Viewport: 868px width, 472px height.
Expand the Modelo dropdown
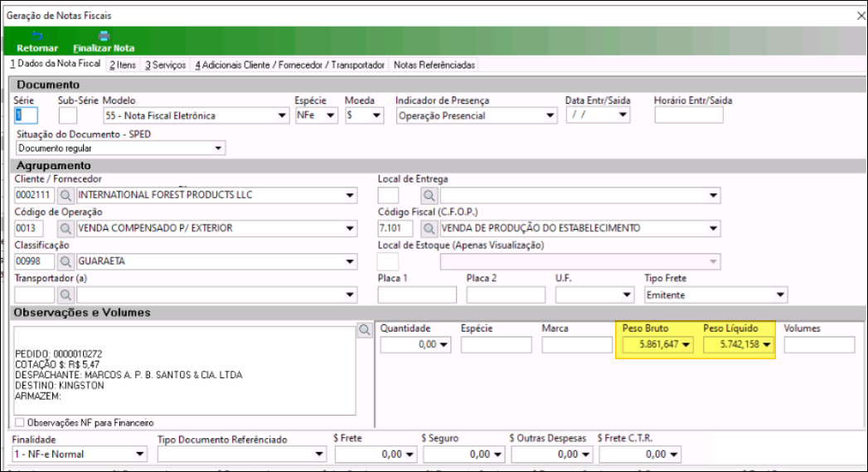click(282, 115)
